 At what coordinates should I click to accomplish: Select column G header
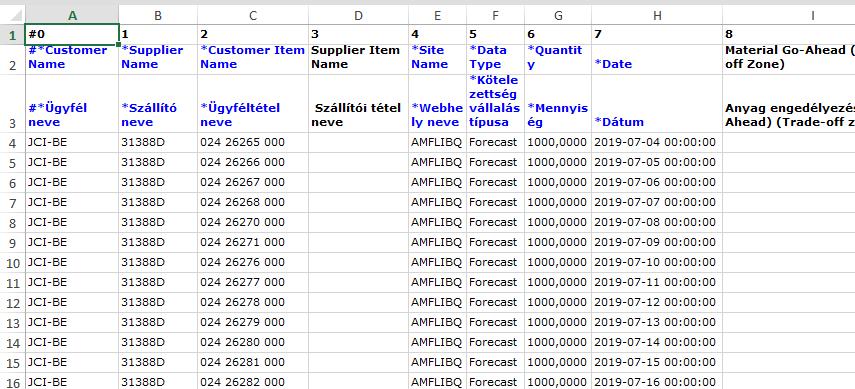coord(558,15)
